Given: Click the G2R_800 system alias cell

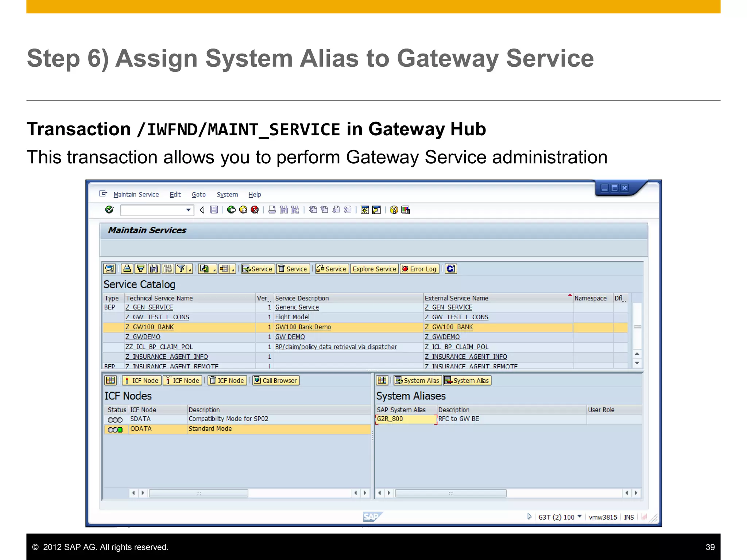Looking at the screenshot, I should pos(406,419).
